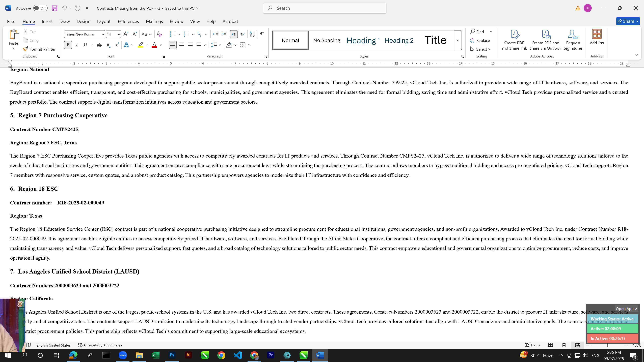Expand the bullets list dropdown arrow
644x362 pixels.
179,34
